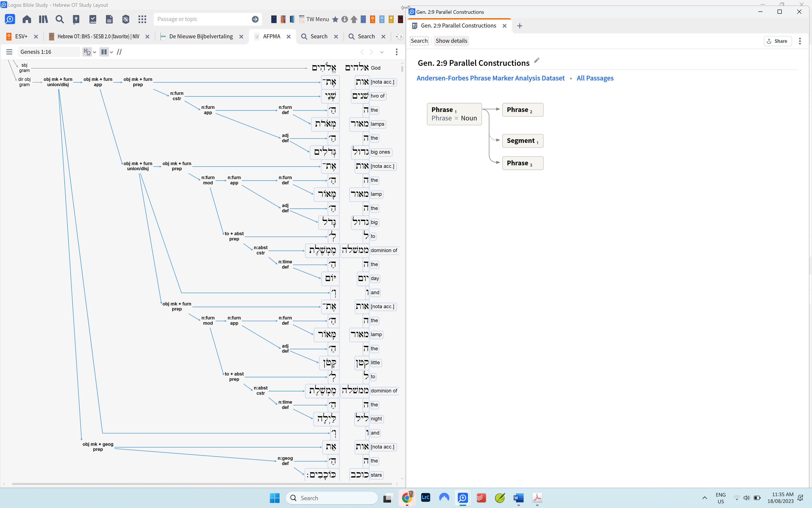Open the three-dot menu beside Share
This screenshot has height=508, width=812.
(800, 41)
